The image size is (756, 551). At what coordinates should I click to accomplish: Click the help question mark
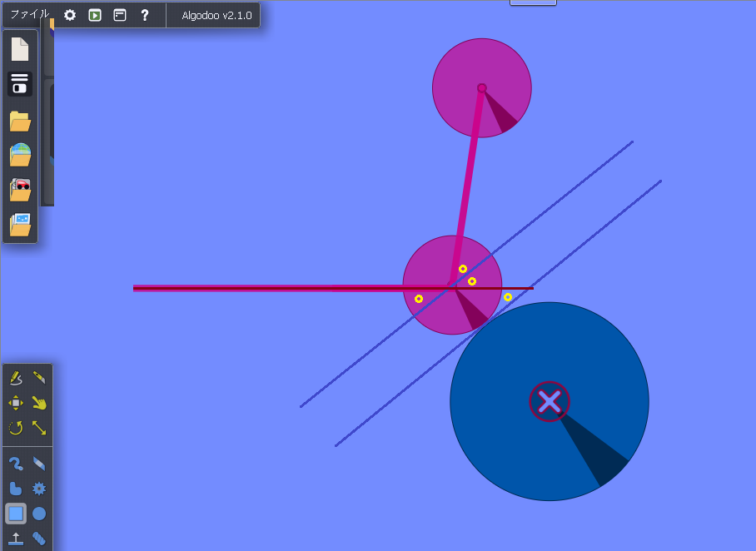pyautogui.click(x=145, y=15)
